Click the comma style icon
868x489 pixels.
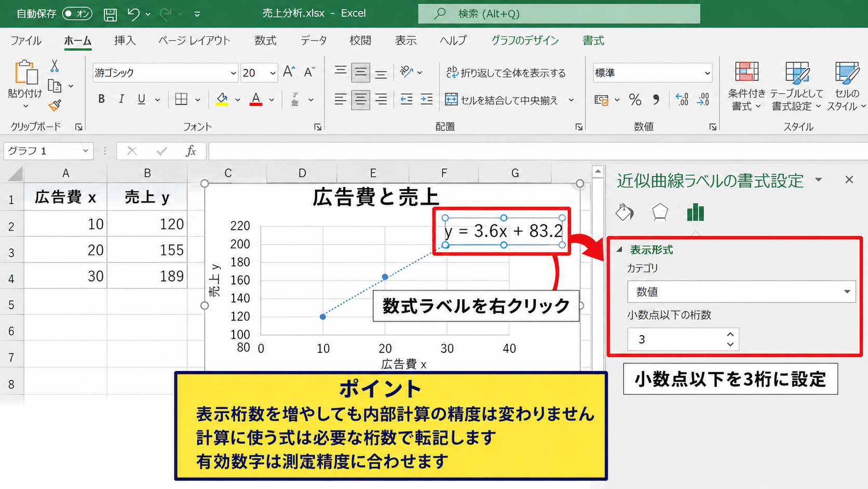click(656, 100)
